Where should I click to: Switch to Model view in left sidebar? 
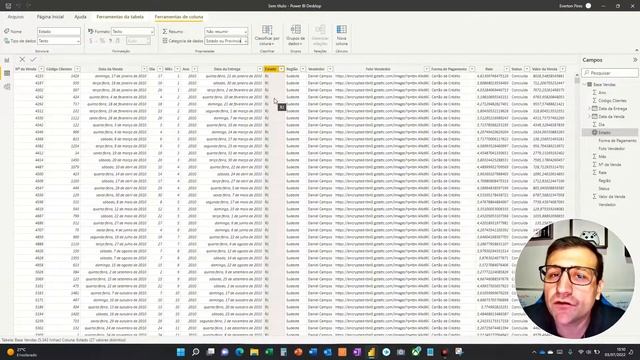click(x=7, y=87)
